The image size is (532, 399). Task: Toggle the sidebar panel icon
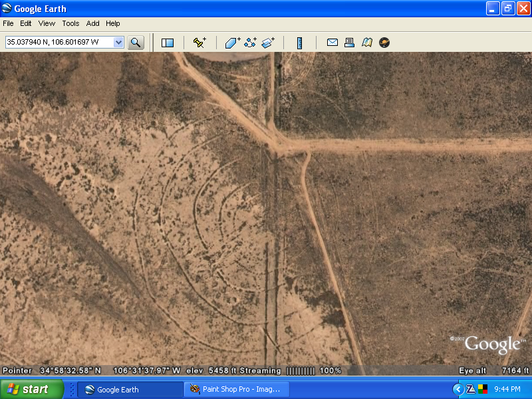(x=168, y=43)
